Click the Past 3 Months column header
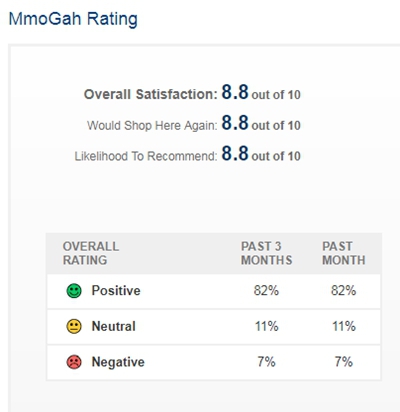Image resolution: width=400 pixels, height=412 pixels. click(x=267, y=253)
